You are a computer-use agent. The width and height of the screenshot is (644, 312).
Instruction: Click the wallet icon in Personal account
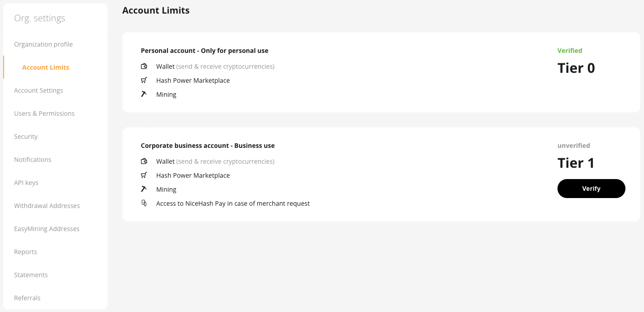[144, 66]
